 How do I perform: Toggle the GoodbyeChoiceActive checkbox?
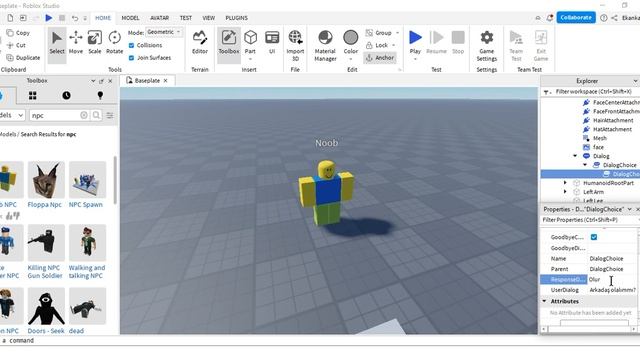(x=594, y=237)
